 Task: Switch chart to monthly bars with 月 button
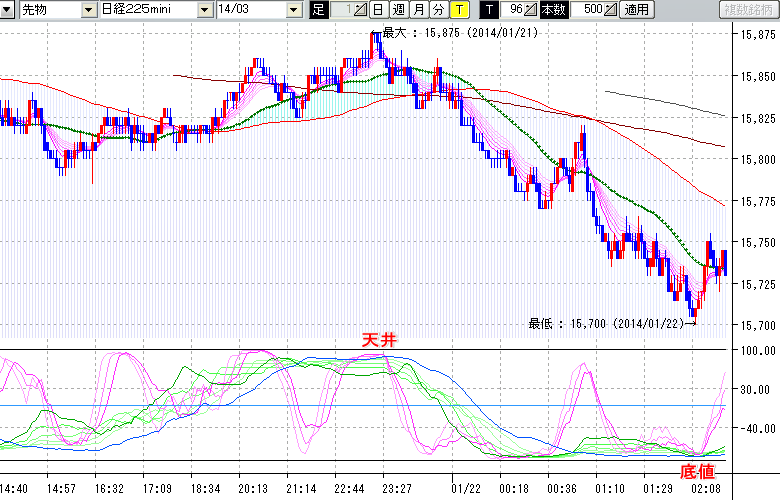pos(419,9)
